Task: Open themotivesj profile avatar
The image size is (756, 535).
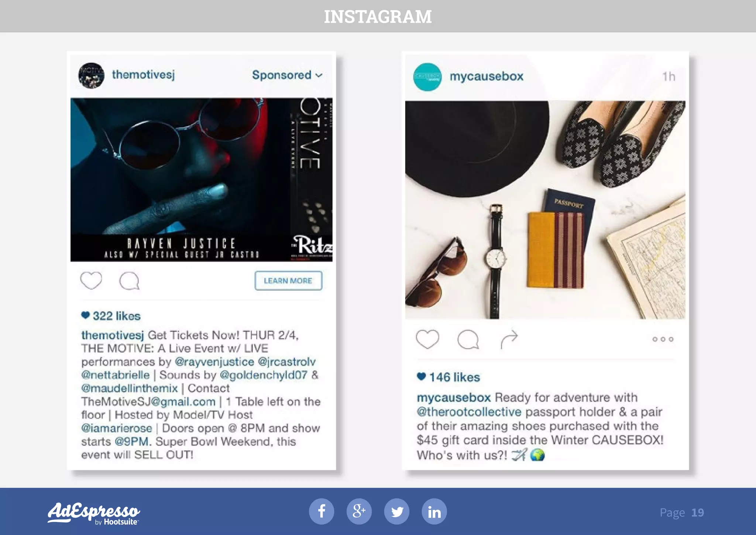Action: coord(91,75)
